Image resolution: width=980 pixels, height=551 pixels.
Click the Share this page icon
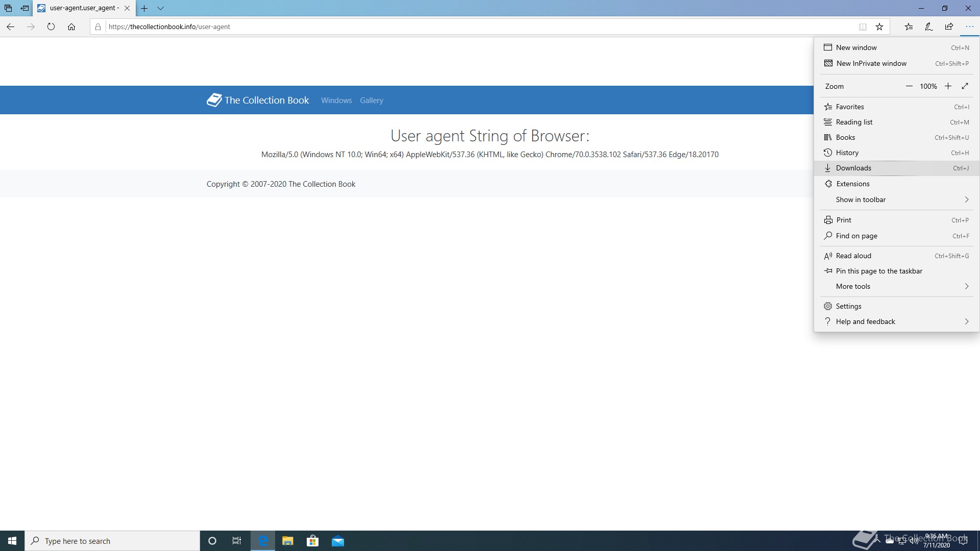[949, 27]
